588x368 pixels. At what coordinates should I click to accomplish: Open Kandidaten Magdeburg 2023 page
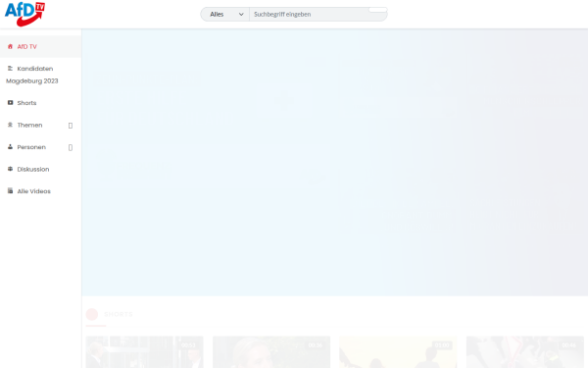(40, 75)
